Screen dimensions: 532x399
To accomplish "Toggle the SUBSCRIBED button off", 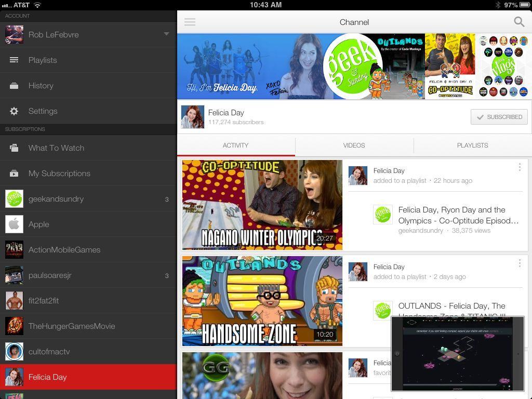I will tap(499, 117).
